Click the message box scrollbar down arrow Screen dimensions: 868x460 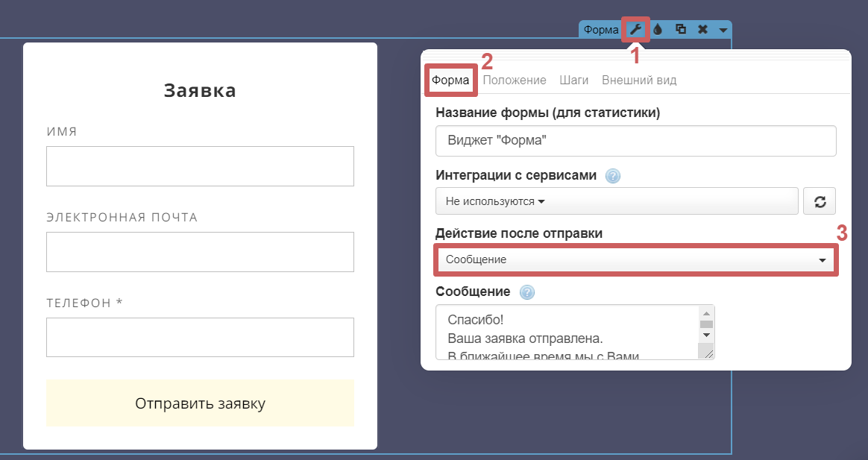(706, 337)
